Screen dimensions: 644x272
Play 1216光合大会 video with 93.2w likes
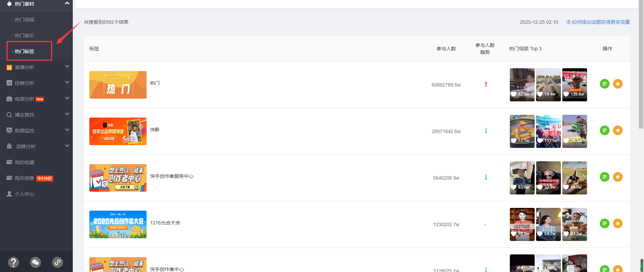[575, 224]
